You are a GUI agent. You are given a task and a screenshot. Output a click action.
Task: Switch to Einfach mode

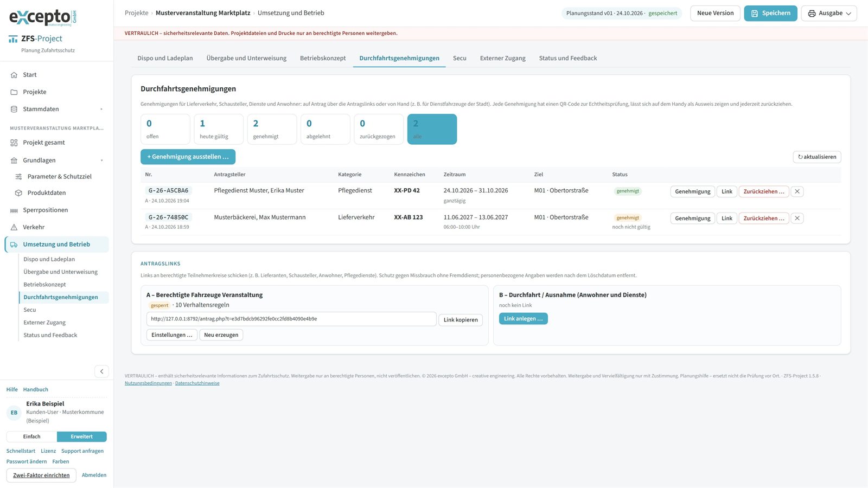[x=31, y=436]
